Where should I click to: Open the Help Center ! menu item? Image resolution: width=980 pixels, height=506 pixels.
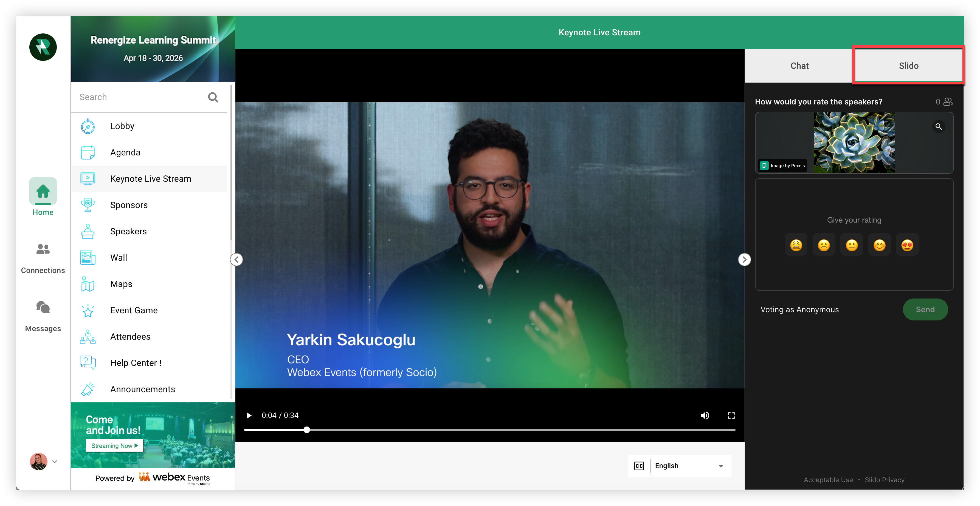[149, 363]
